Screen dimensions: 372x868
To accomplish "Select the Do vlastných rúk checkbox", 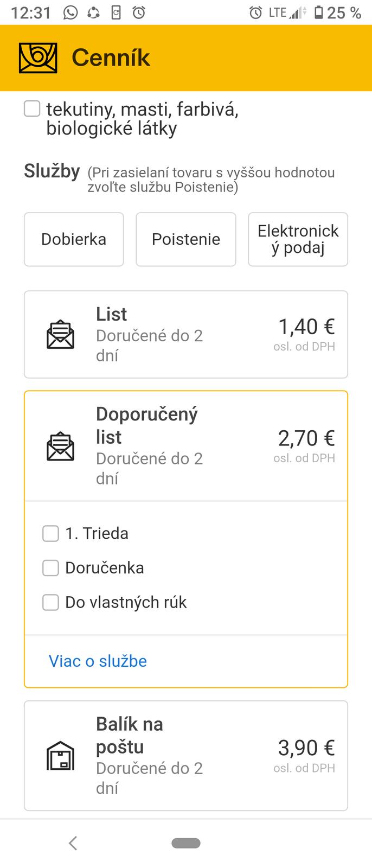I will [x=50, y=602].
